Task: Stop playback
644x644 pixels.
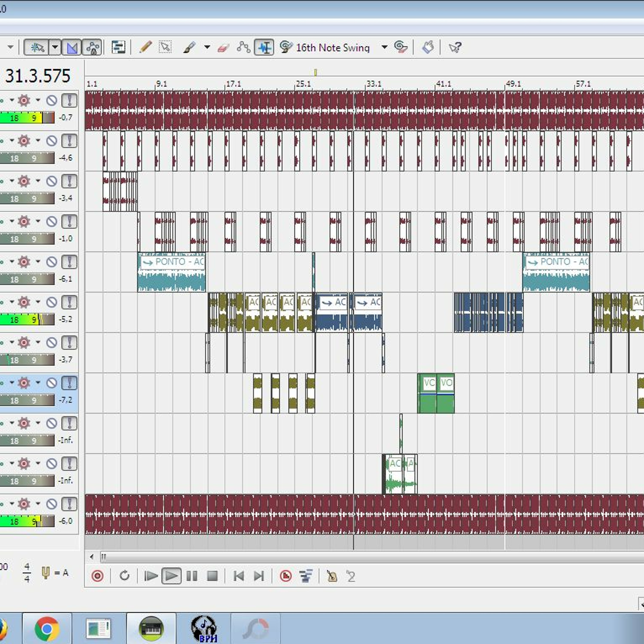Action: [212, 576]
